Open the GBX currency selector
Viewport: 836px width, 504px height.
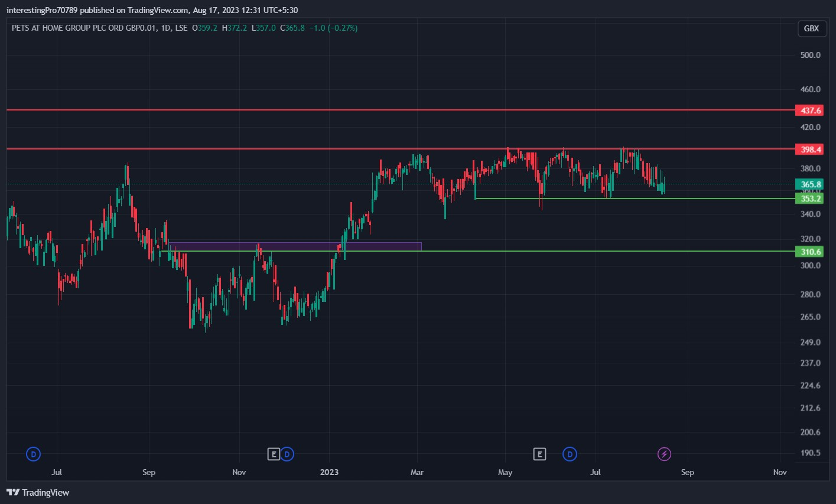811,28
